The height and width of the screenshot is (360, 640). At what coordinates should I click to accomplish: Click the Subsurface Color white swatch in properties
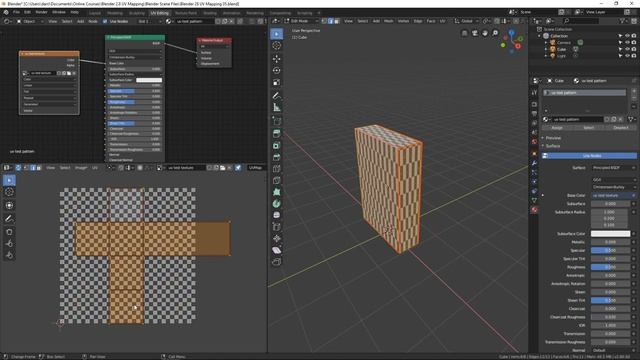[x=610, y=234]
